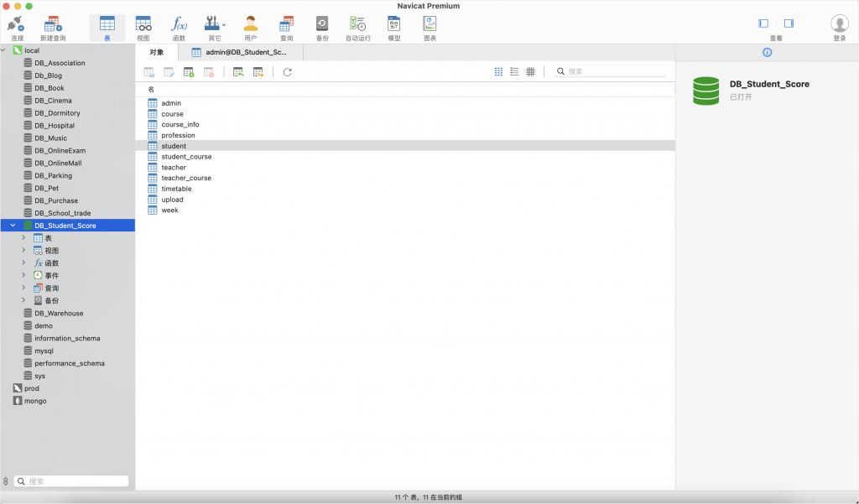Open 新建查询 (New Query) from toolbar

[x=53, y=27]
